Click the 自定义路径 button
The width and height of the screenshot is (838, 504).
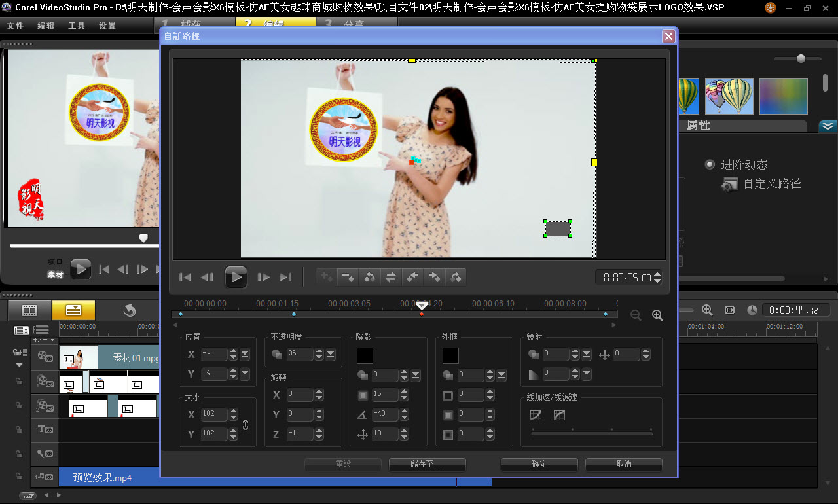(761, 184)
